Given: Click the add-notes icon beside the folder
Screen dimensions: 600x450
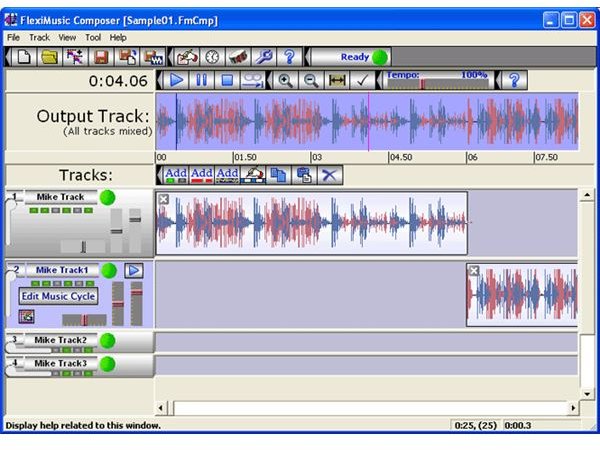Looking at the screenshot, I should 75,57.
